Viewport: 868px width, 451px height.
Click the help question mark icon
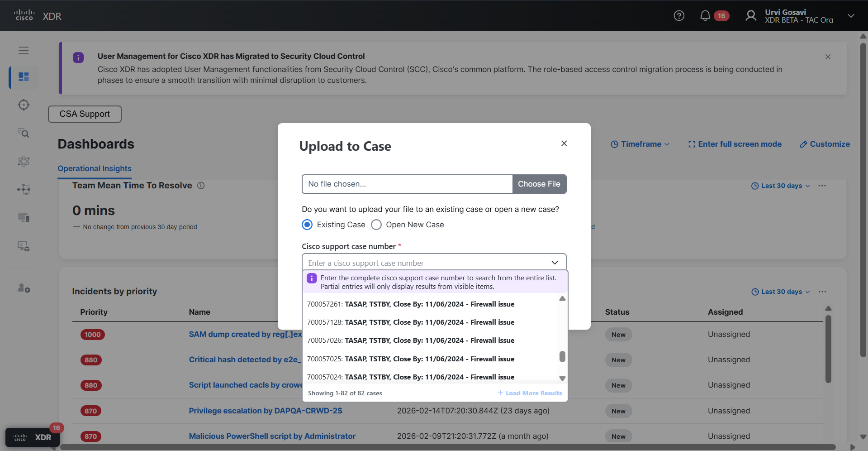pyautogui.click(x=679, y=15)
